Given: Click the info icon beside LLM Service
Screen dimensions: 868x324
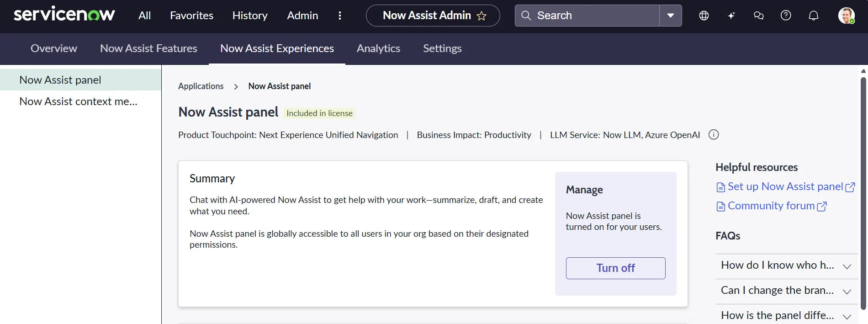Looking at the screenshot, I should pyautogui.click(x=714, y=135).
